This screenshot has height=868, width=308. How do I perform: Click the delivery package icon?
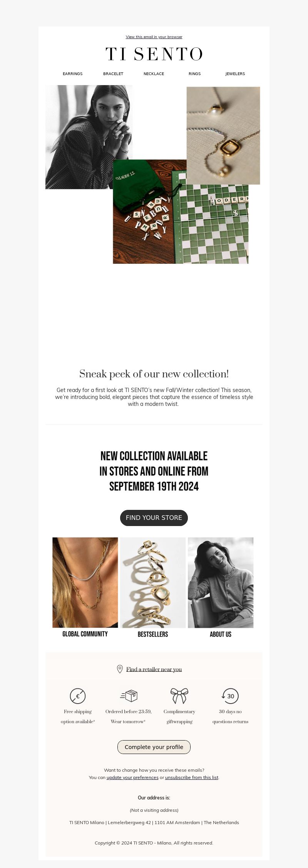point(129,695)
